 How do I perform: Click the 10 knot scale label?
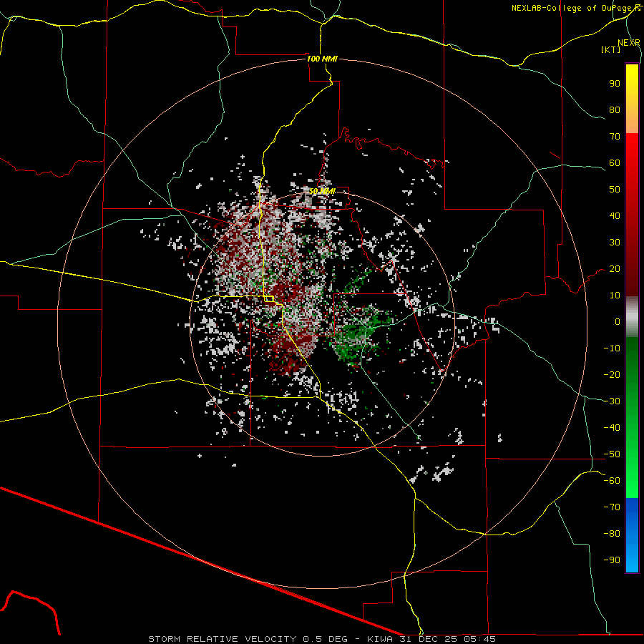(615, 296)
